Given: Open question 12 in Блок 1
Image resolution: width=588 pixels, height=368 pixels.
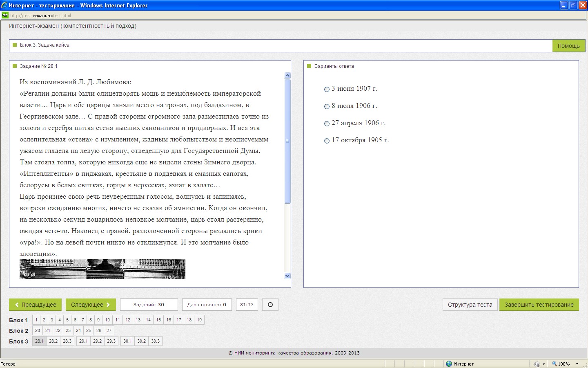Looking at the screenshot, I should click(128, 320).
